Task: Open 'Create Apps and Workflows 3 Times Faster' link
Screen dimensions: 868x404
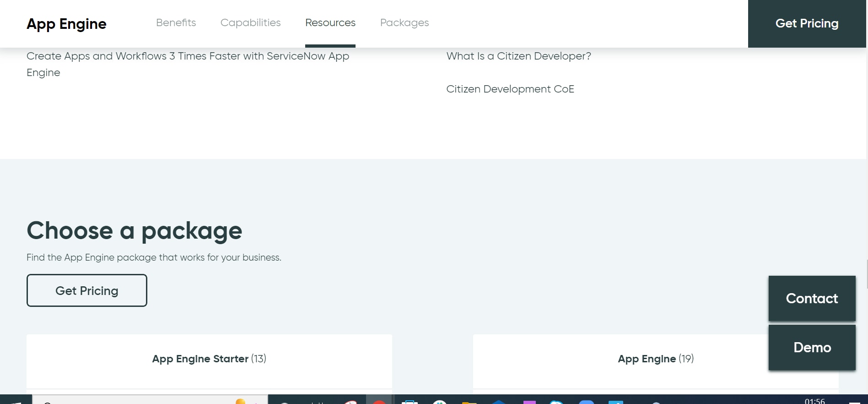Action: click(188, 64)
